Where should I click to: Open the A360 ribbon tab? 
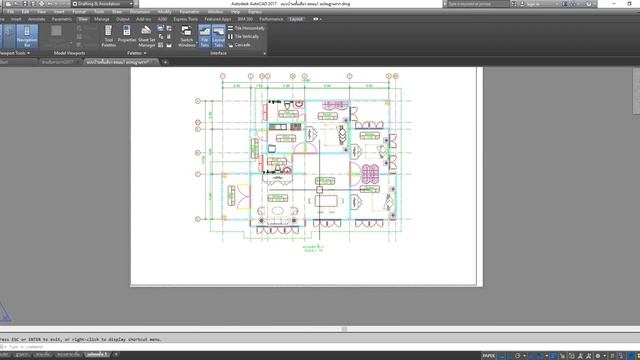tap(162, 19)
